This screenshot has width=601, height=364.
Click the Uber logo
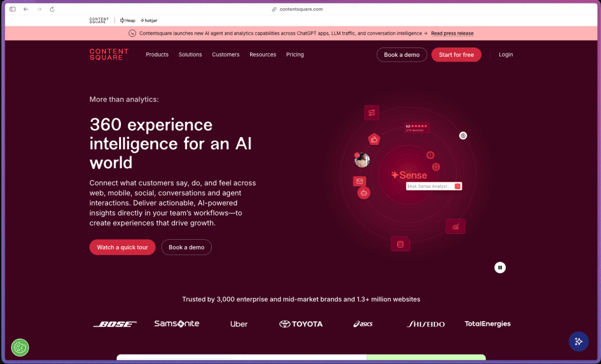pos(239,324)
